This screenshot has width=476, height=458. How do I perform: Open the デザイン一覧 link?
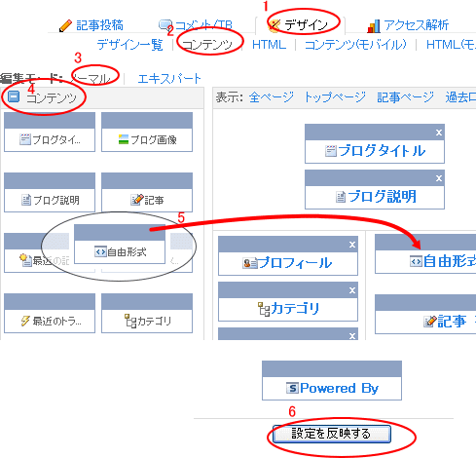click(x=129, y=45)
